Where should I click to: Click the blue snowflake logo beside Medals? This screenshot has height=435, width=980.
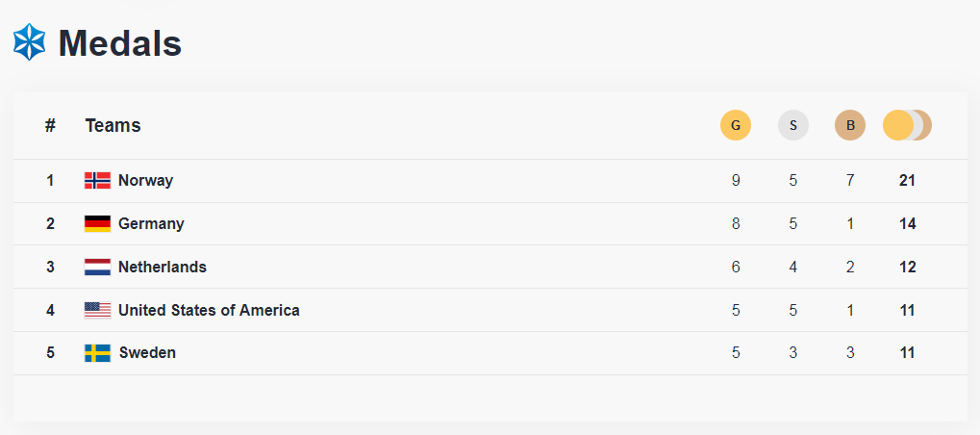[29, 42]
